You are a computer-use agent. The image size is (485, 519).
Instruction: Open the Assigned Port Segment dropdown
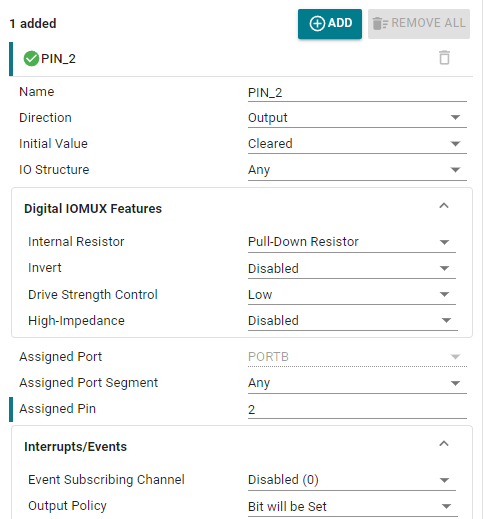(357, 383)
